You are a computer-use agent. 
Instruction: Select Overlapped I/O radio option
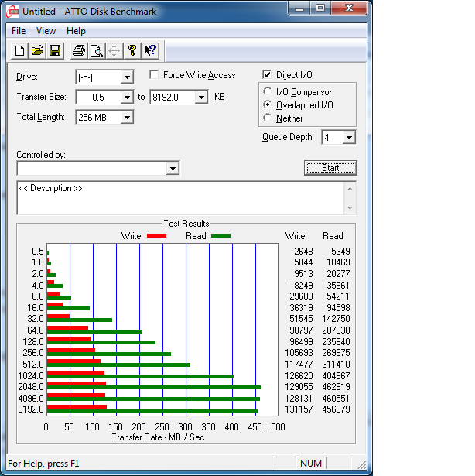[268, 104]
